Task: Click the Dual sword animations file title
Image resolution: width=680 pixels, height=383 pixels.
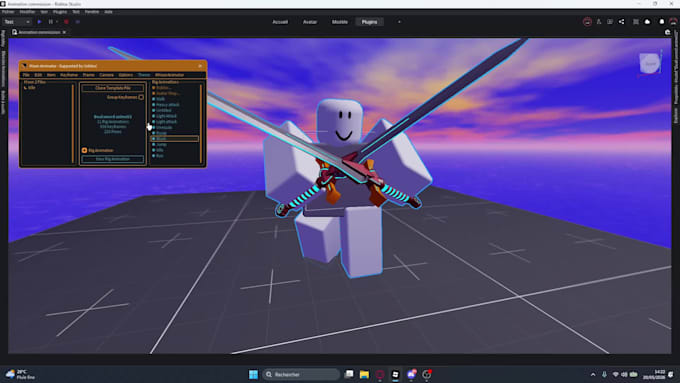Action: tap(113, 117)
